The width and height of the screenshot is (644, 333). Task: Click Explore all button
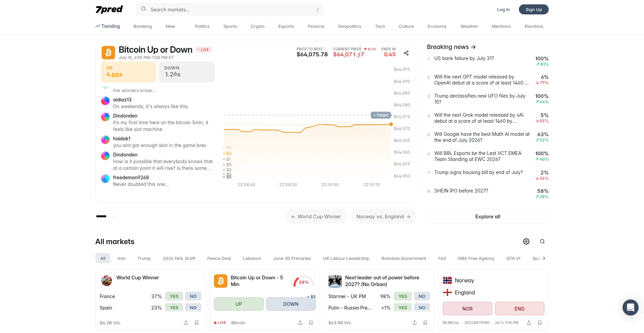tap(488, 217)
